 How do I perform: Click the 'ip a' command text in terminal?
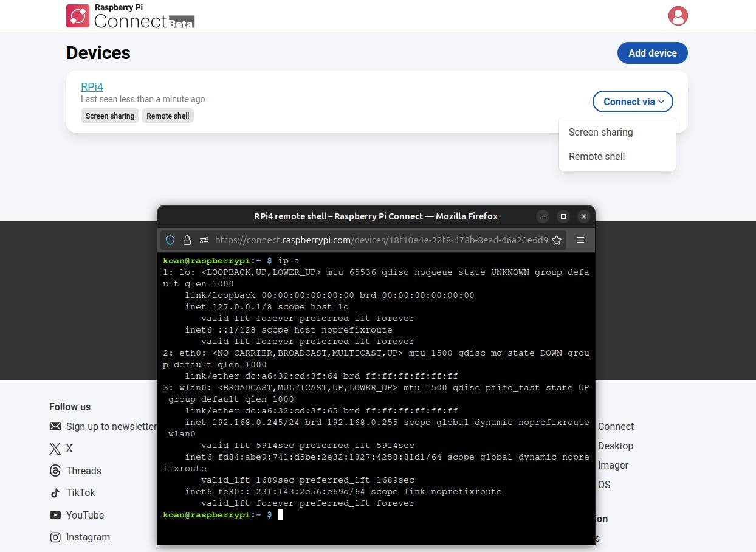(x=289, y=260)
